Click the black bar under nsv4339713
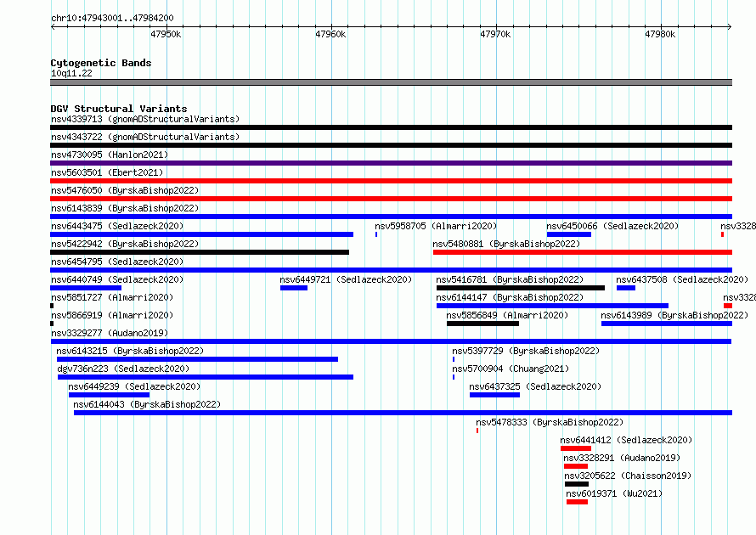This screenshot has width=756, height=535. click(391, 127)
